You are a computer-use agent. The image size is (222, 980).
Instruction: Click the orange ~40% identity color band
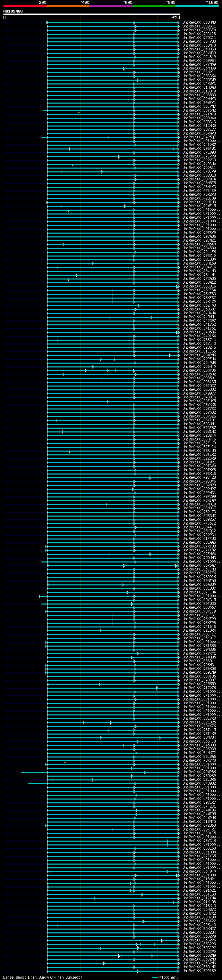68,6
